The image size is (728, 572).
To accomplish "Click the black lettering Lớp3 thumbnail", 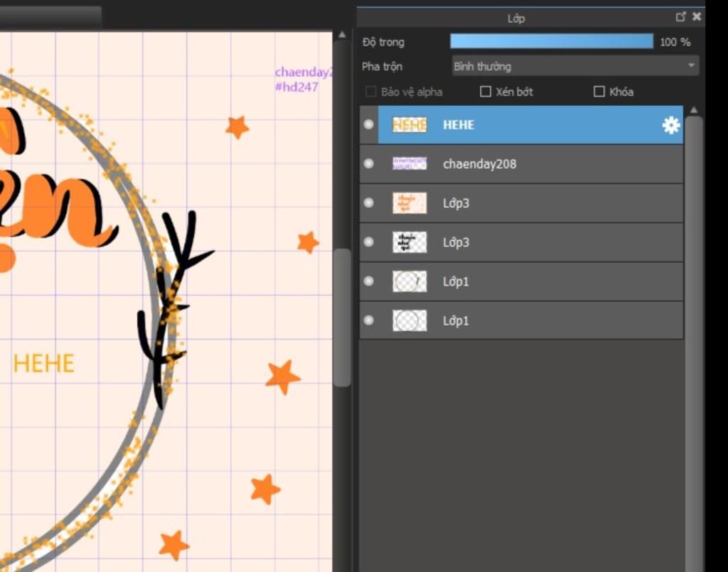I will (409, 242).
